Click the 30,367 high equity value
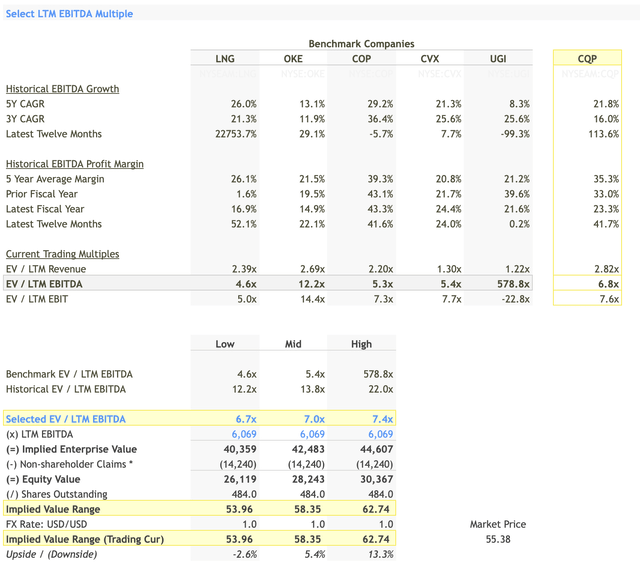 [376, 479]
